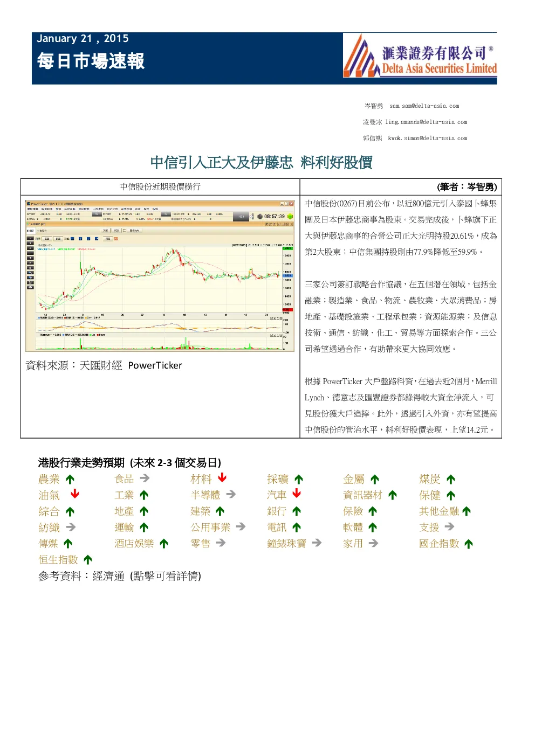Click the grey right arrow beside 紡織
Viewport: 535px width, 756px height.
[x=71, y=527]
